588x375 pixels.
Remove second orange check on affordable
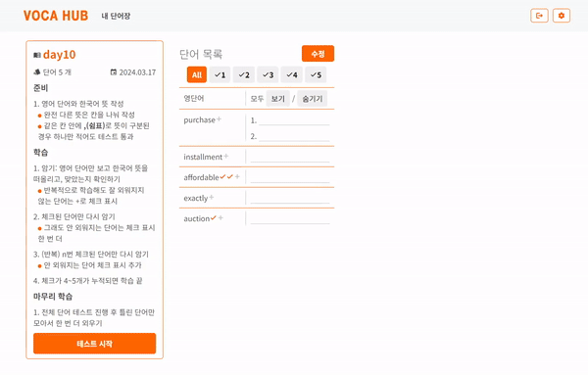pyautogui.click(x=230, y=176)
